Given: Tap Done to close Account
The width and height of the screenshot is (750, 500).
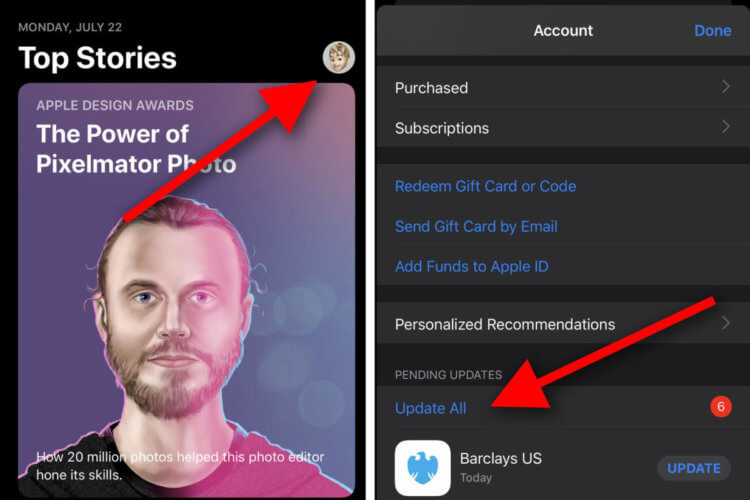Looking at the screenshot, I should 712,31.
